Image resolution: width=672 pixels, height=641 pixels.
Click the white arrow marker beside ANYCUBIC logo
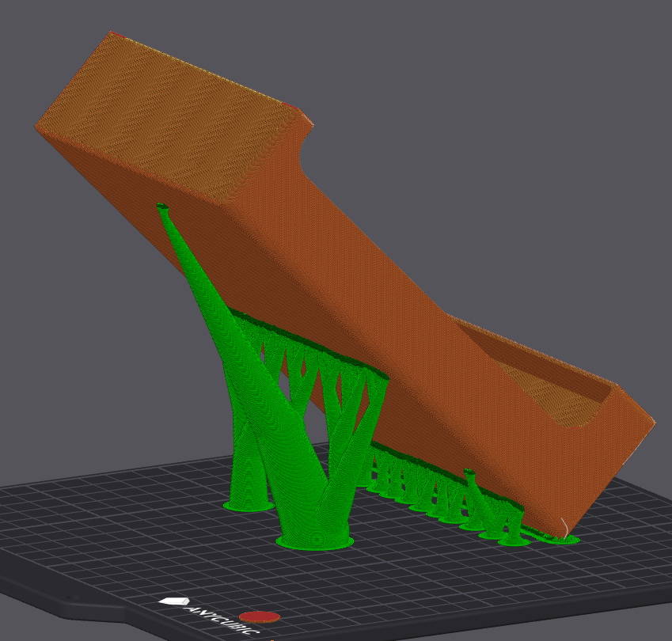(x=173, y=601)
